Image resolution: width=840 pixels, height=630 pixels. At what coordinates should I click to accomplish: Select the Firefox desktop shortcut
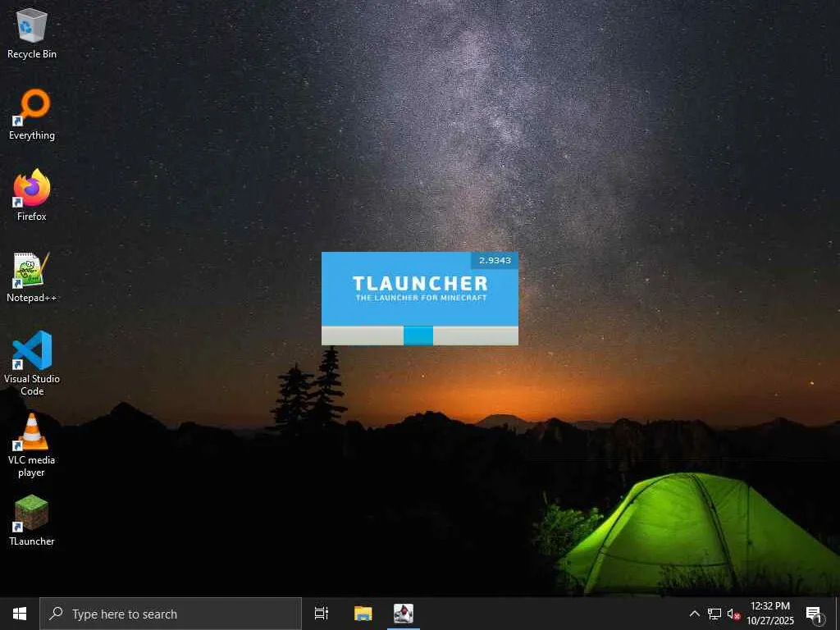(x=32, y=195)
